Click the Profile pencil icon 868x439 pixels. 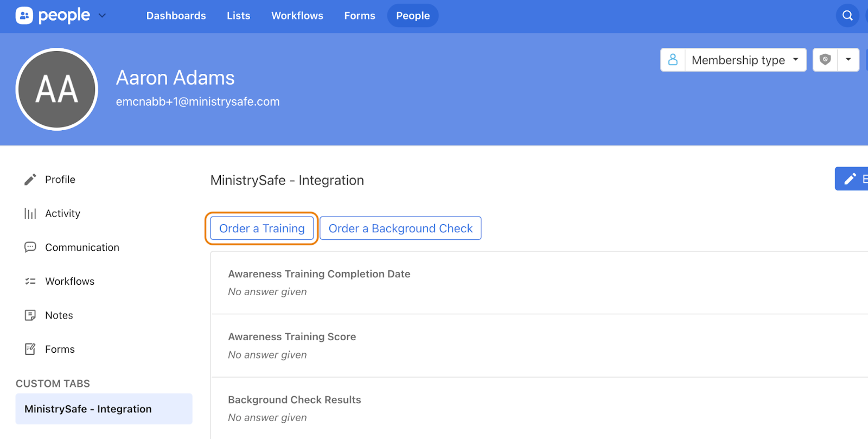coord(30,180)
